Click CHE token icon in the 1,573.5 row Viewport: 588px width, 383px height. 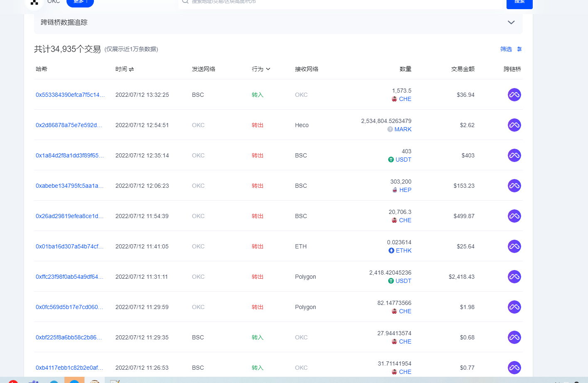tap(394, 99)
